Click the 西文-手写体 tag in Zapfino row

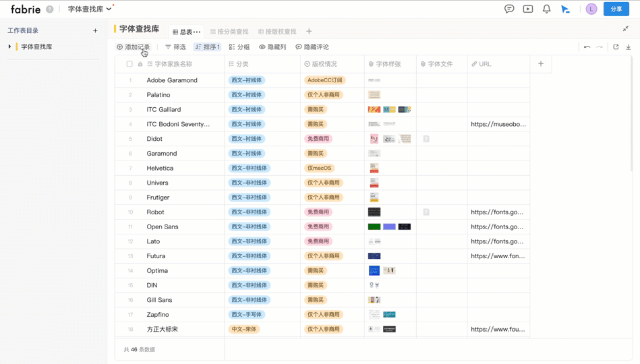[247, 315]
